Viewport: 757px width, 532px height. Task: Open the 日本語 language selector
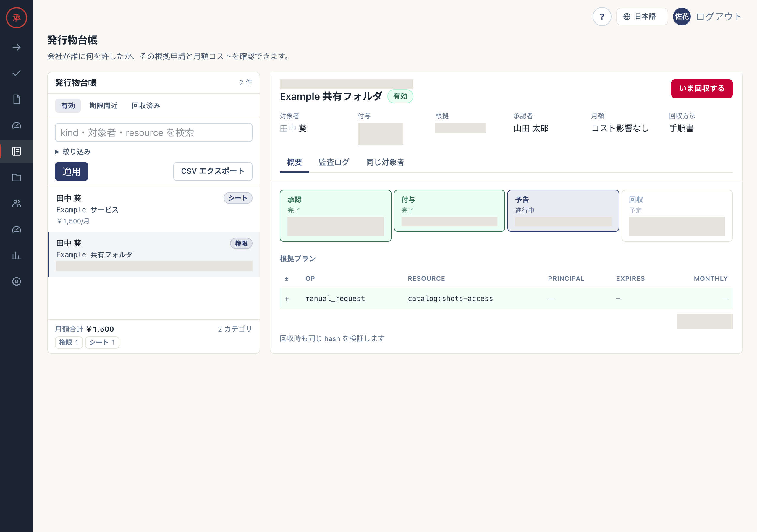(642, 17)
